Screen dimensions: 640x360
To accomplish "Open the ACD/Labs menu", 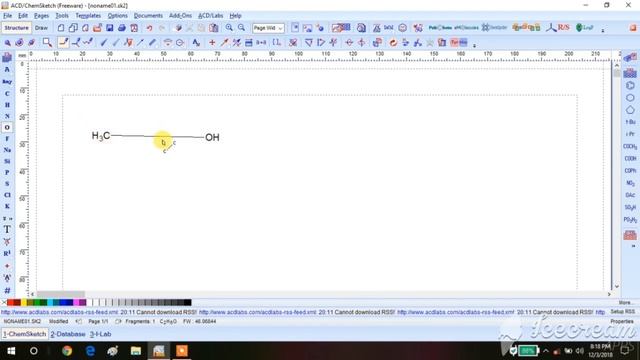I will tap(211, 16).
